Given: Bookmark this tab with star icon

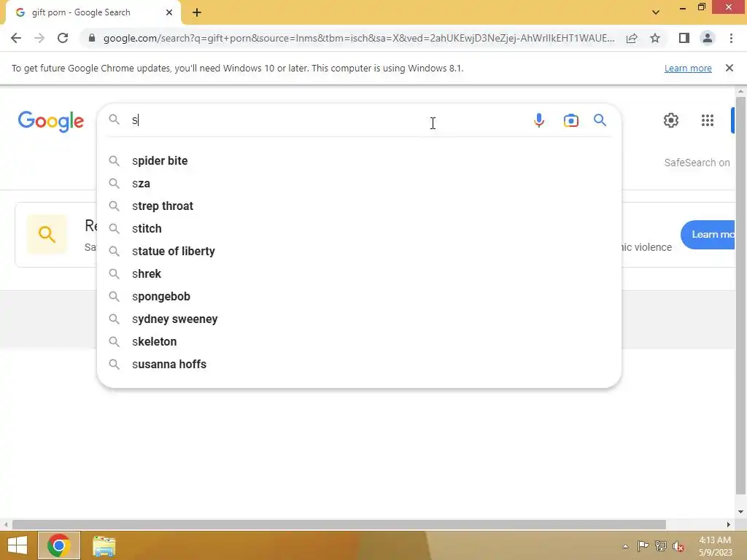Looking at the screenshot, I should [x=655, y=38].
